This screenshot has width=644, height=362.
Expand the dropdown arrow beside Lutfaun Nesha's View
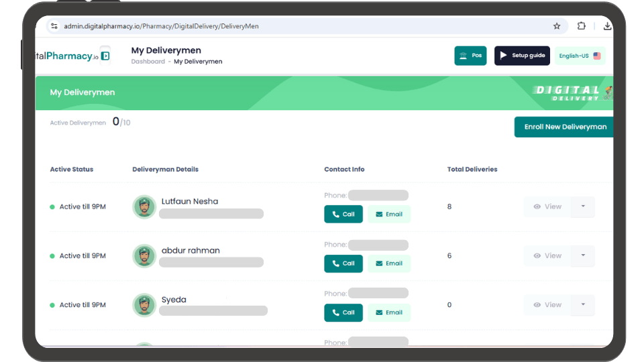pos(583,206)
